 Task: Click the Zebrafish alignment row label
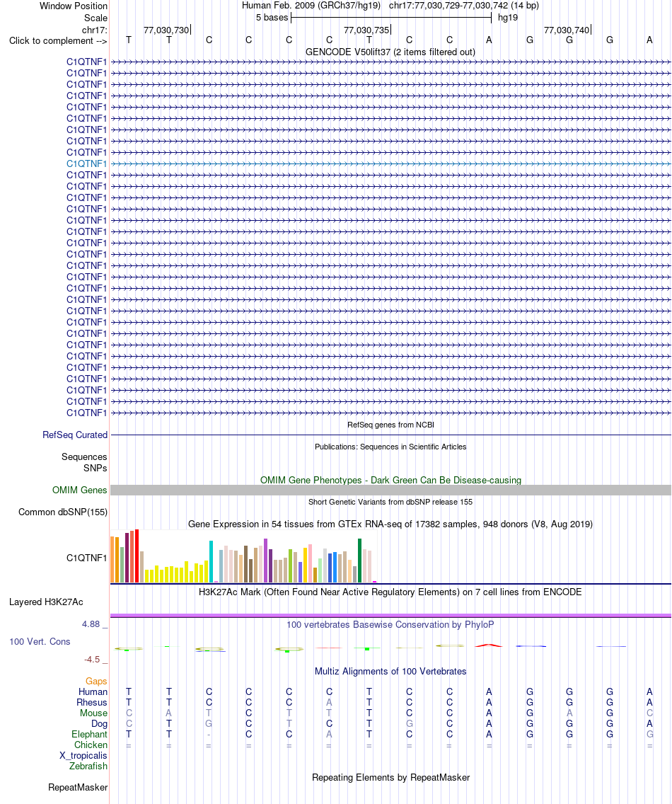click(88, 766)
